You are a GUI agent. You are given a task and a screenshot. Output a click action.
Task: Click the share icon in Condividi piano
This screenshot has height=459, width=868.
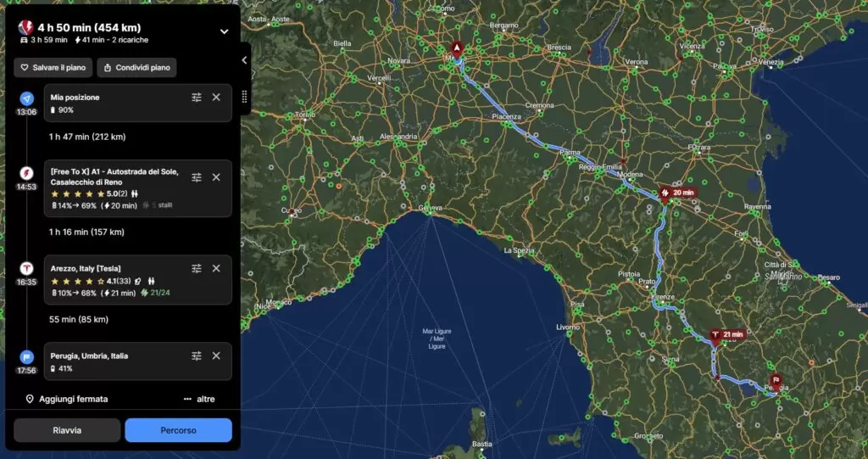pyautogui.click(x=108, y=68)
